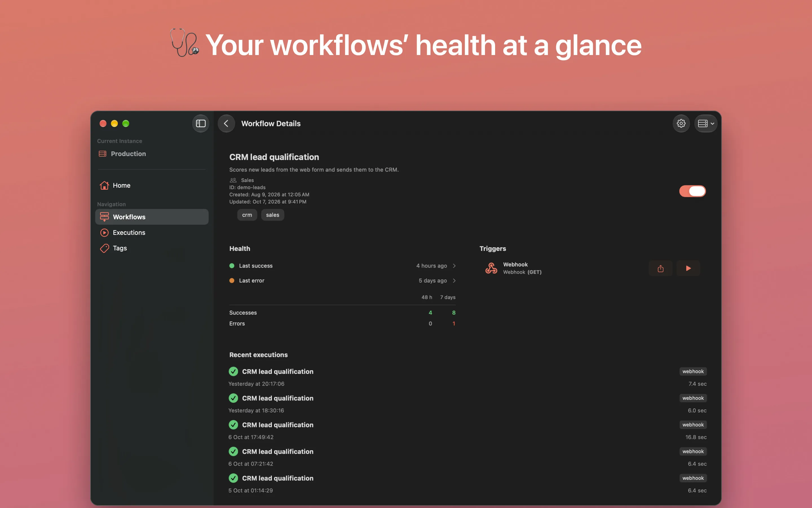Click the 'ID: demo-leads' text
This screenshot has width=812, height=508.
tap(247, 187)
